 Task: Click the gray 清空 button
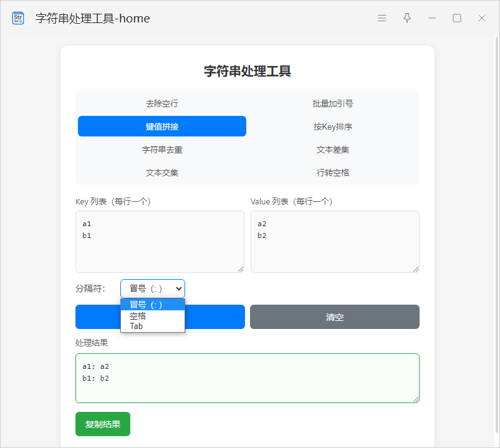(x=335, y=317)
